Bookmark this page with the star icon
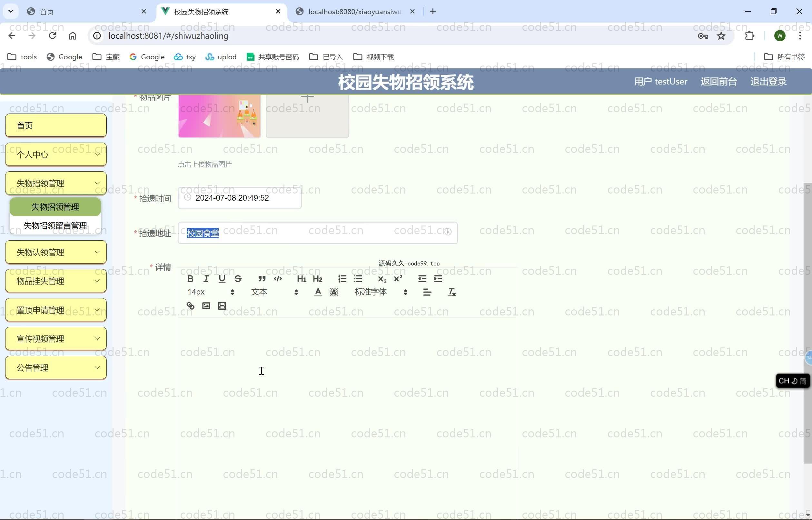 [x=721, y=36]
